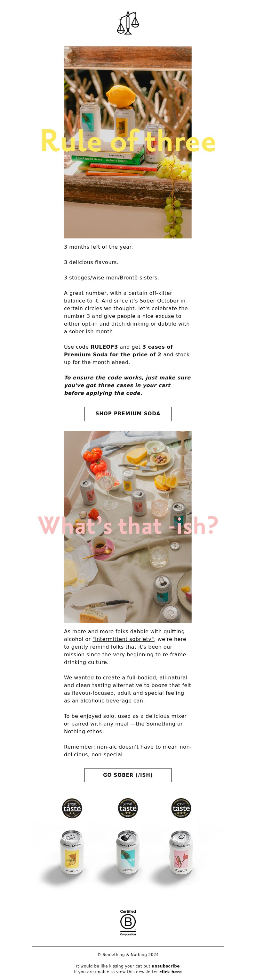The height and width of the screenshot is (980, 256).
Task: Click the Great Taste 2023 three-star badge
Action: point(181,808)
